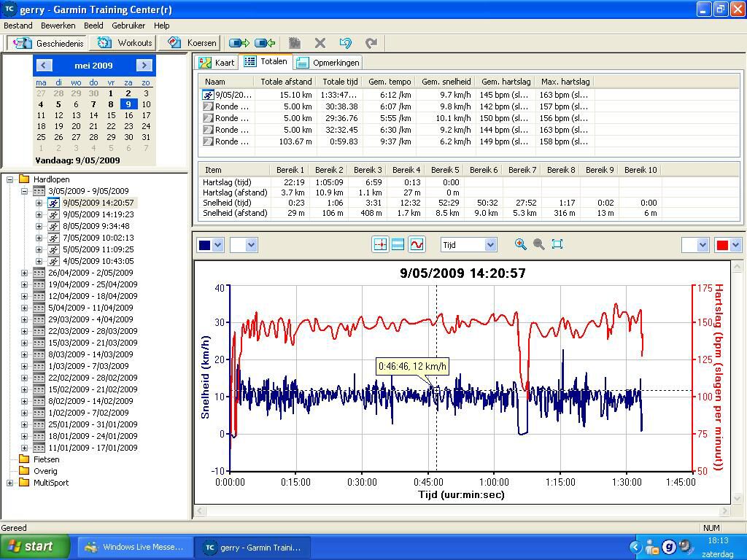This screenshot has width=747, height=560.
Task: Select the 4/05/2009 10:43:05 activity
Action: (x=98, y=261)
